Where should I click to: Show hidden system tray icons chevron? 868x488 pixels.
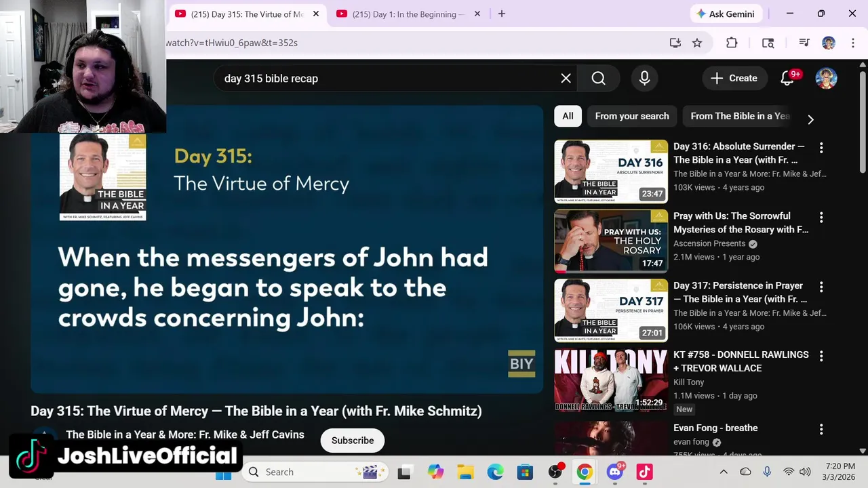tap(724, 472)
